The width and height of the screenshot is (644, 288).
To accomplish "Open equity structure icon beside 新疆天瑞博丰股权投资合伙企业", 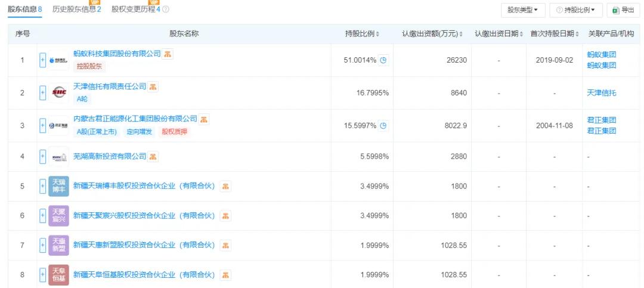I will [x=225, y=186].
